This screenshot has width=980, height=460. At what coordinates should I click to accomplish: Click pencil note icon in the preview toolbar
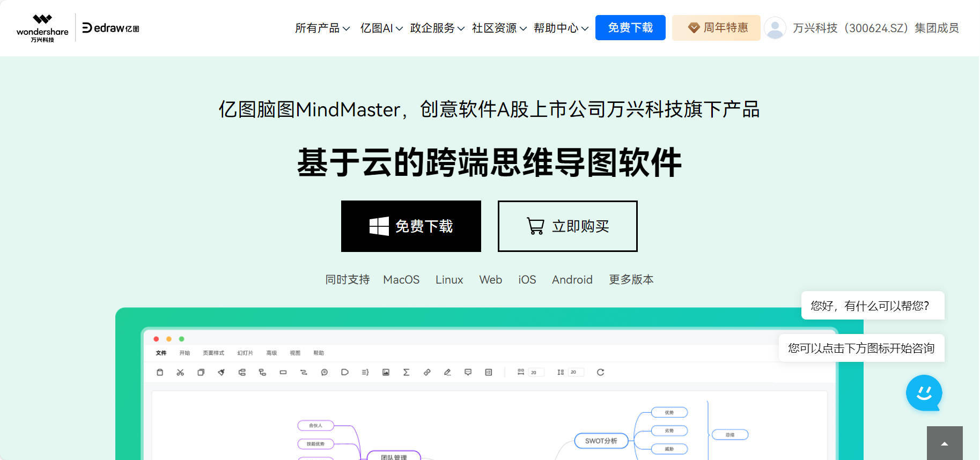(x=447, y=372)
